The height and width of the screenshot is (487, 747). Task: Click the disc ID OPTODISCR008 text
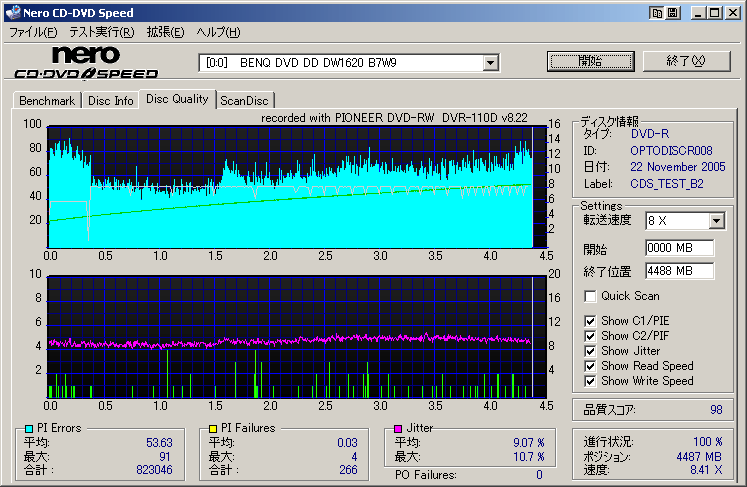[x=671, y=151]
